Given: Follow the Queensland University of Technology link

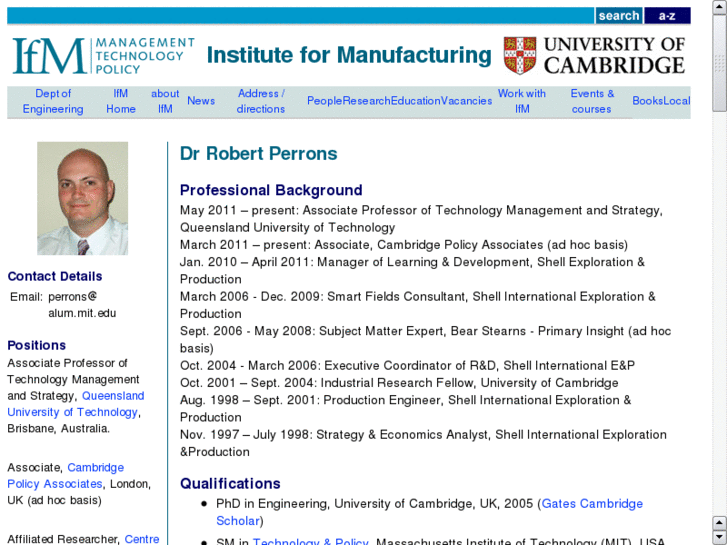Looking at the screenshot, I should pos(76,404).
